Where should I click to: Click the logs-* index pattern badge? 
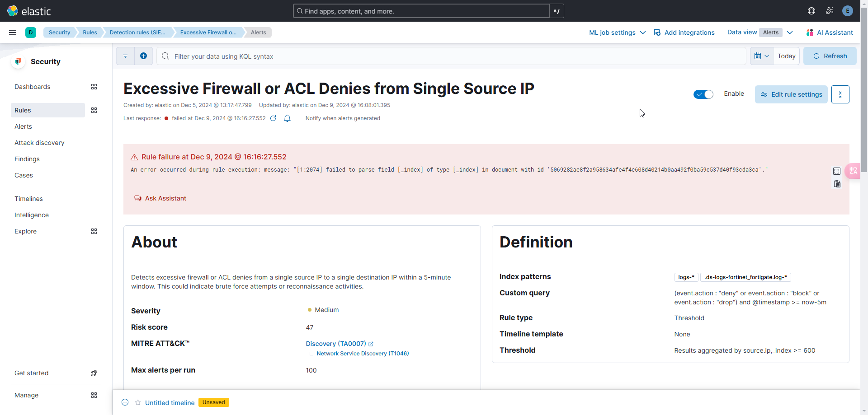click(x=686, y=277)
